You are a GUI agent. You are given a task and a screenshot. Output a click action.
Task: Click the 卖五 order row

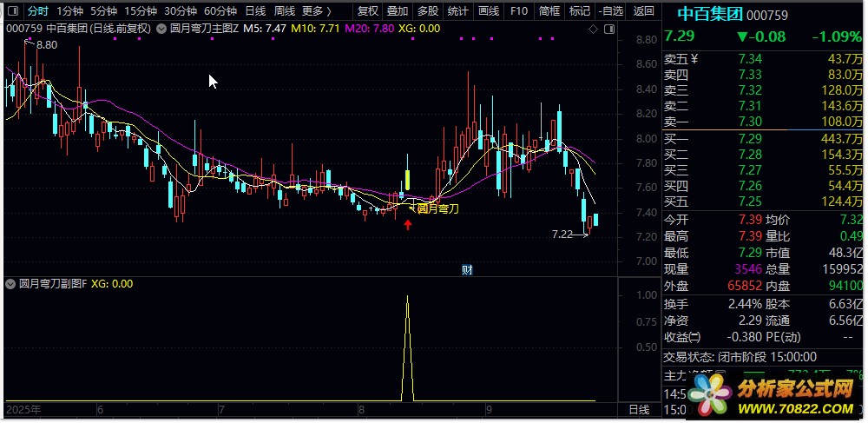[x=763, y=59]
